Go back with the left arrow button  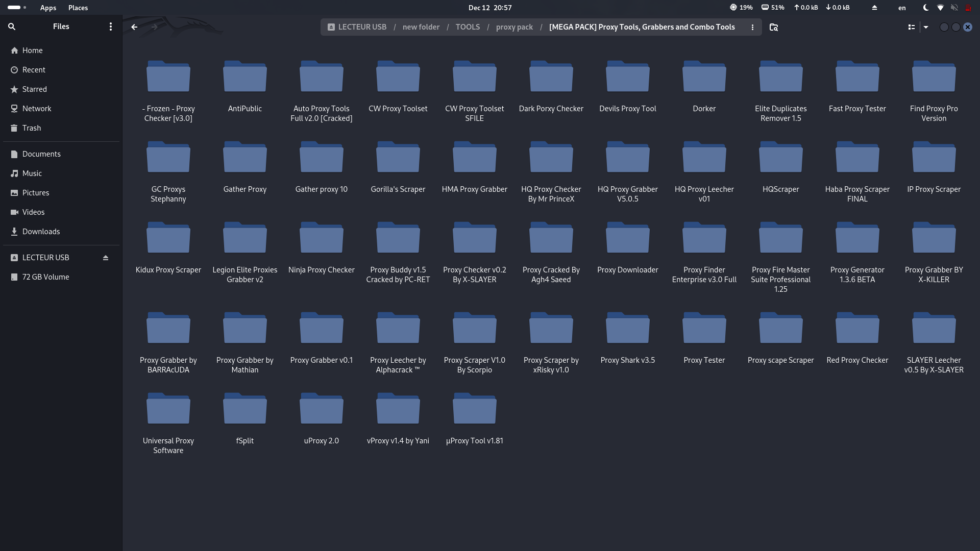pyautogui.click(x=134, y=27)
